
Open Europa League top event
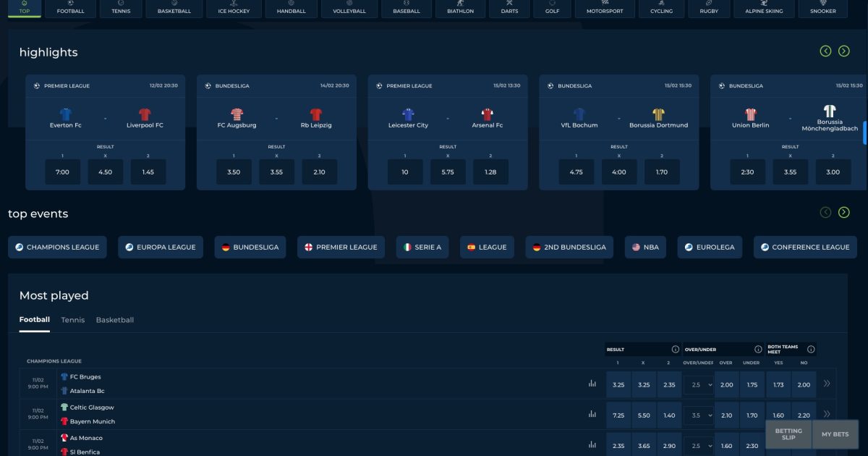pos(161,247)
